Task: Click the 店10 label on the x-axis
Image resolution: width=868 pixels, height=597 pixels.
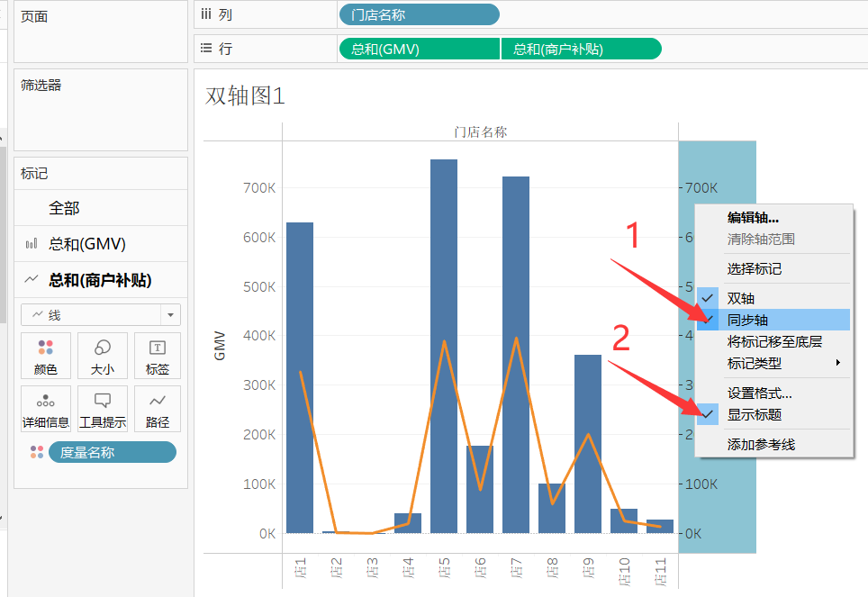Action: coord(624,572)
